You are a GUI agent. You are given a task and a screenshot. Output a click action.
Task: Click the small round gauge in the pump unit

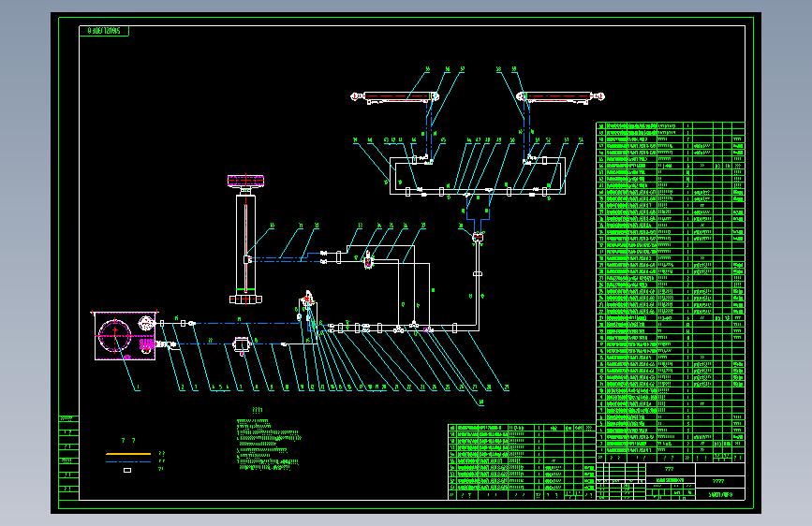(146, 324)
